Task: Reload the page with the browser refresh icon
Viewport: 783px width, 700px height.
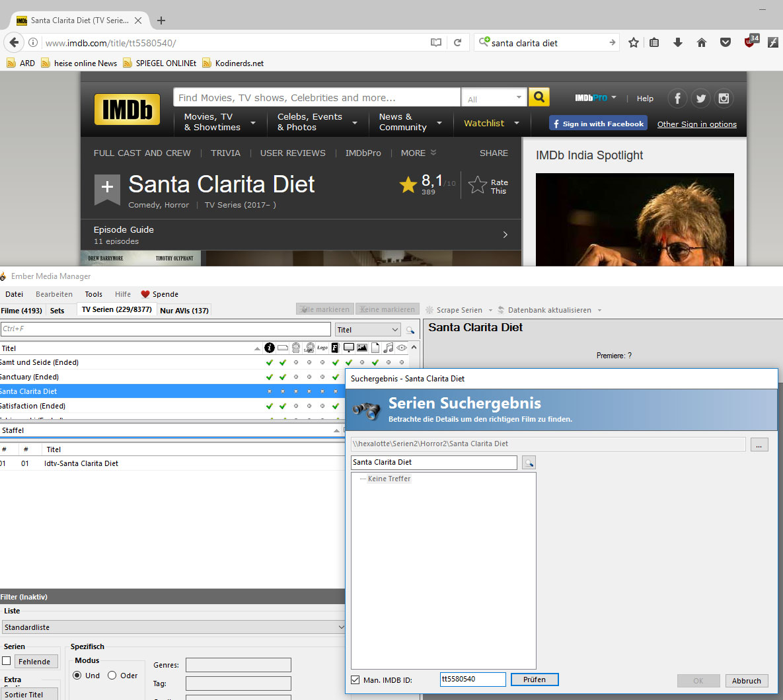Action: point(457,42)
